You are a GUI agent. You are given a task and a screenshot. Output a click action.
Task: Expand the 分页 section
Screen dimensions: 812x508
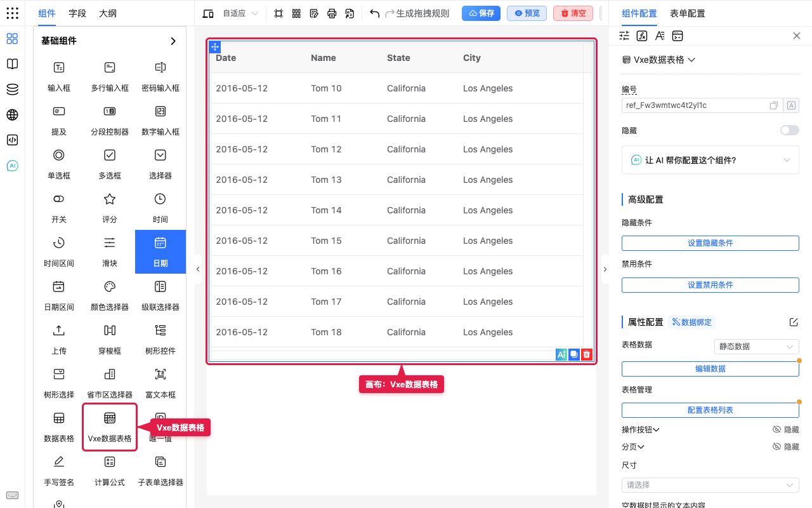tap(633, 446)
